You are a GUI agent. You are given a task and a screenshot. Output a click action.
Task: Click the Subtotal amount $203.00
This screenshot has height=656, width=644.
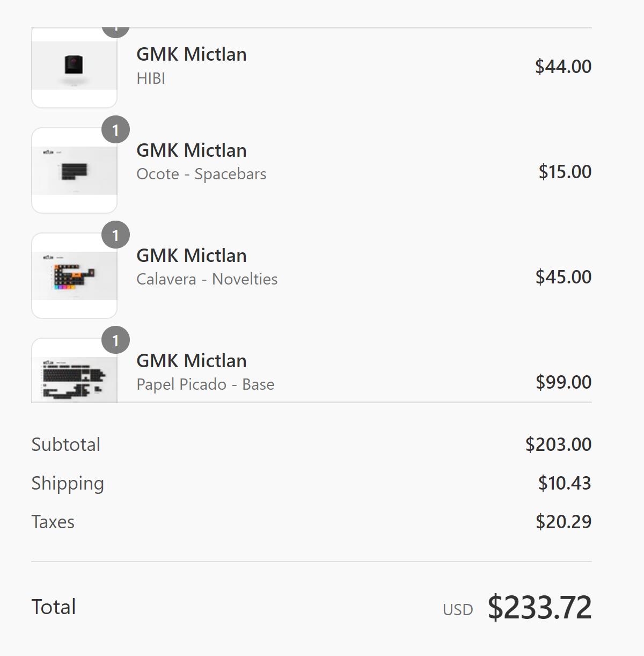coord(558,444)
